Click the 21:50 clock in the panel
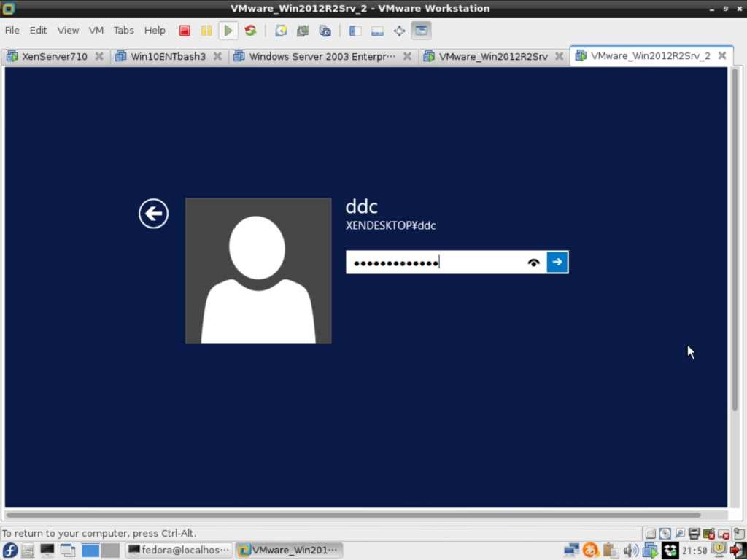Screen dimensions: 747x560 pos(694,551)
